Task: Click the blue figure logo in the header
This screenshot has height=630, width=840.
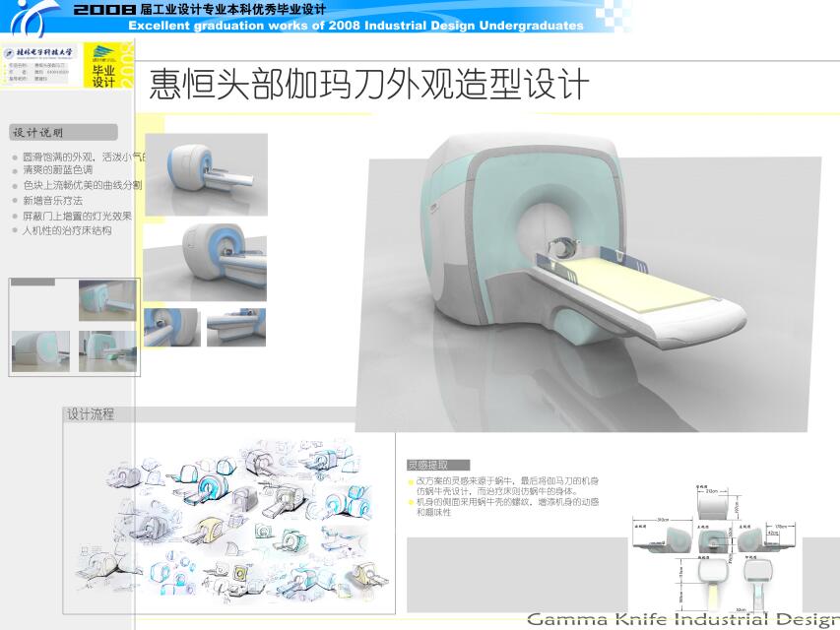Action: click(x=33, y=17)
